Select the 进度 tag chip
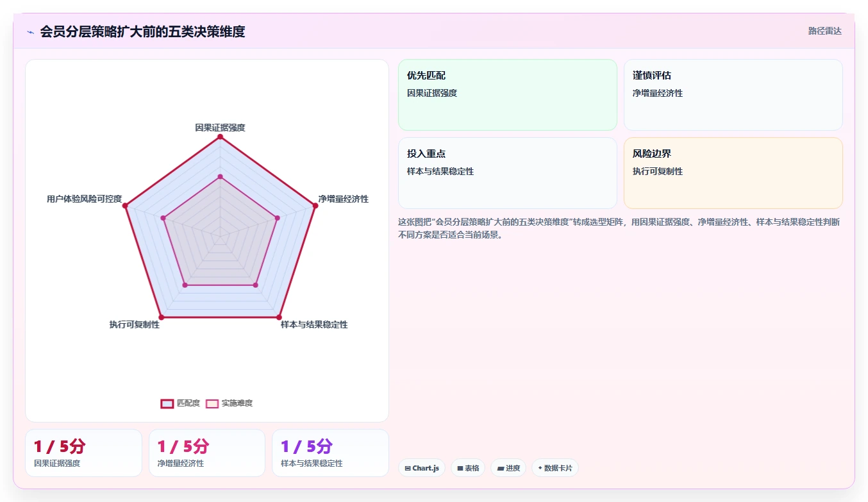This screenshot has height=502, width=868. tap(508, 468)
